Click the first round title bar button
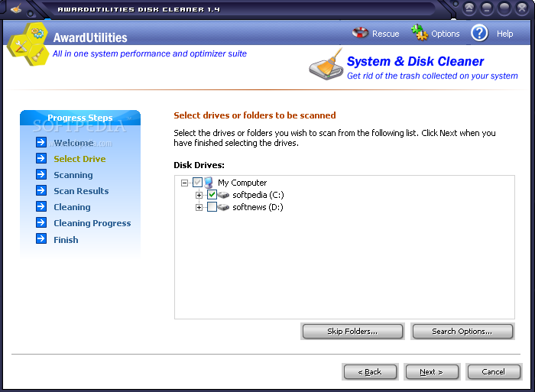 pos(469,8)
